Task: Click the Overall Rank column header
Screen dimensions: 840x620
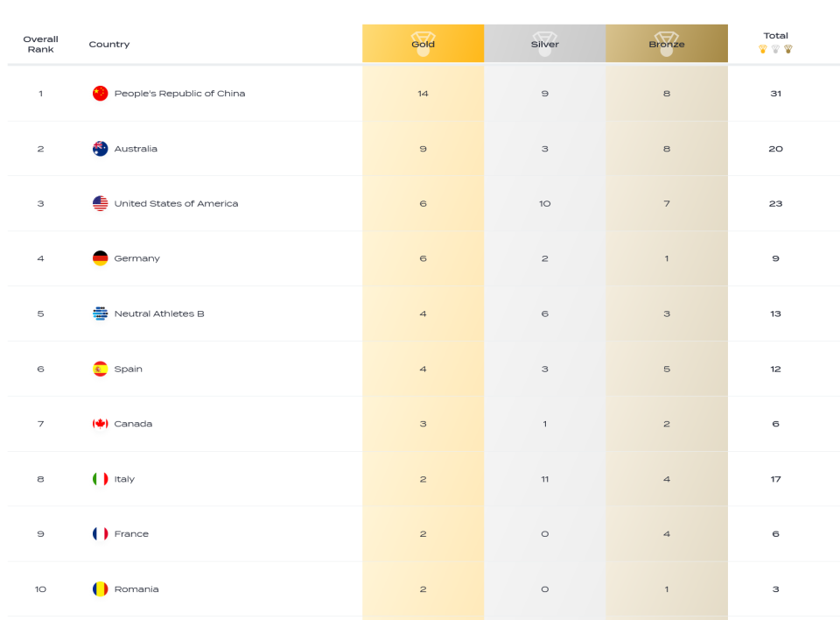Action: tap(41, 44)
